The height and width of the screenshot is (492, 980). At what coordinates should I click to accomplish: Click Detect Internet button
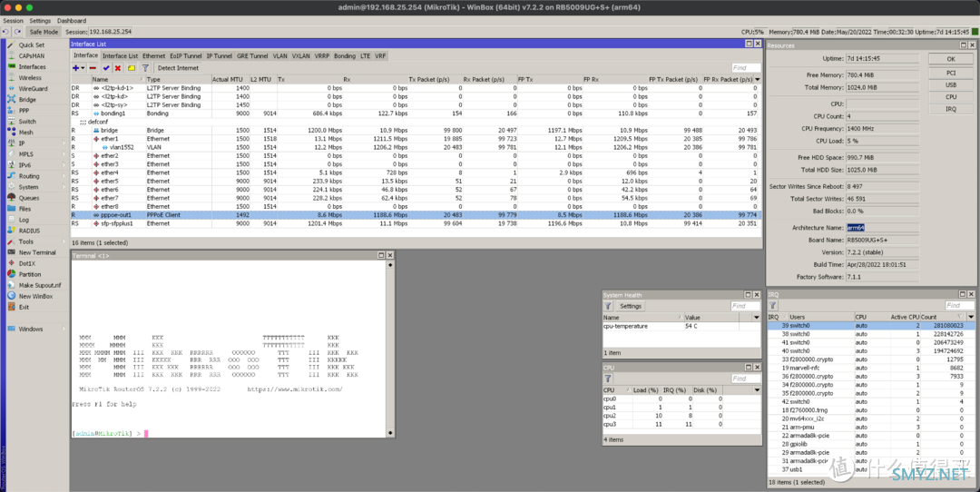178,68
